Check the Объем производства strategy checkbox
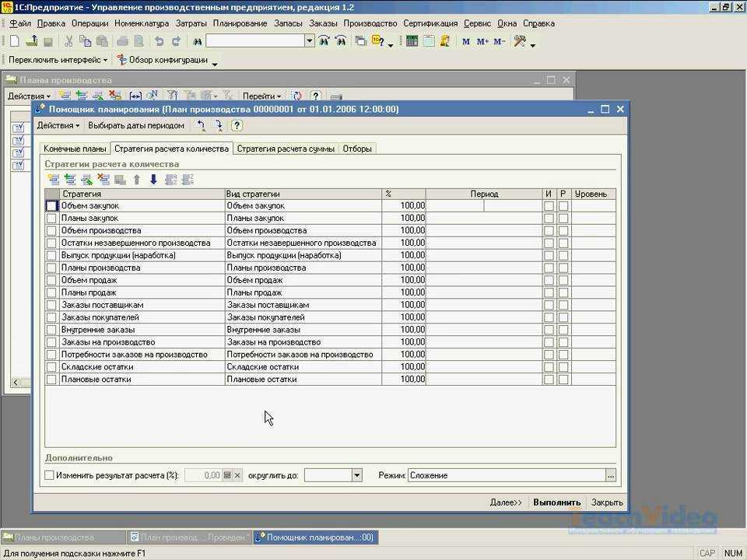Viewport: 747px width, 560px height. (51, 230)
